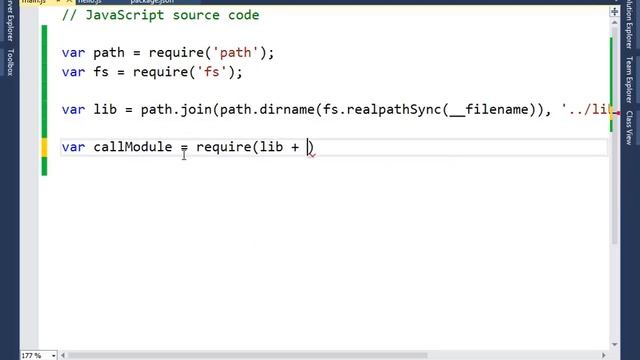Click on the realpathSync method name
Screen dimensions: 640x360
pos(394,109)
